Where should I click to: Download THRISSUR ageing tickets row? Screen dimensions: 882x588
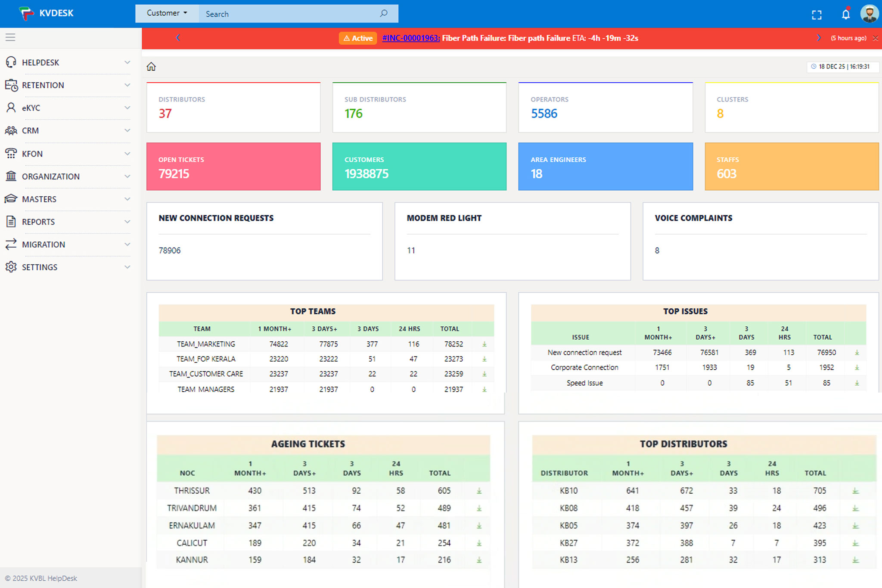click(479, 491)
